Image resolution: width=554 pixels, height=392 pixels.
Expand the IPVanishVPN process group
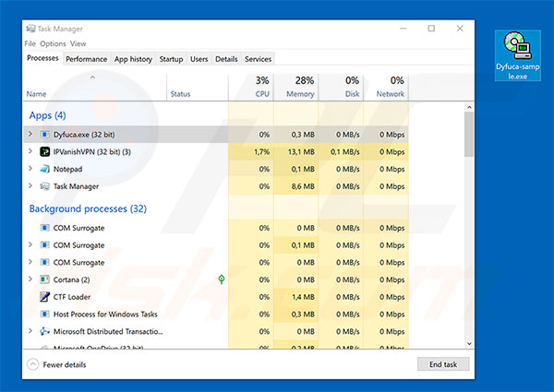(30, 151)
